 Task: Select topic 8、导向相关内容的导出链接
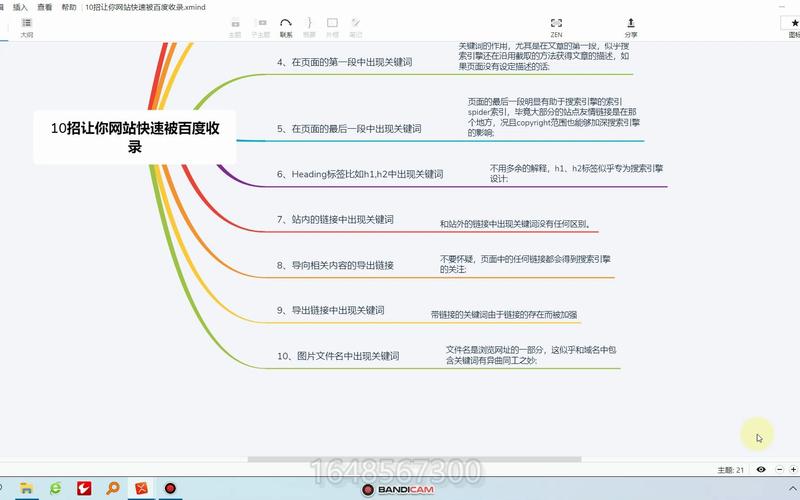[335, 265]
